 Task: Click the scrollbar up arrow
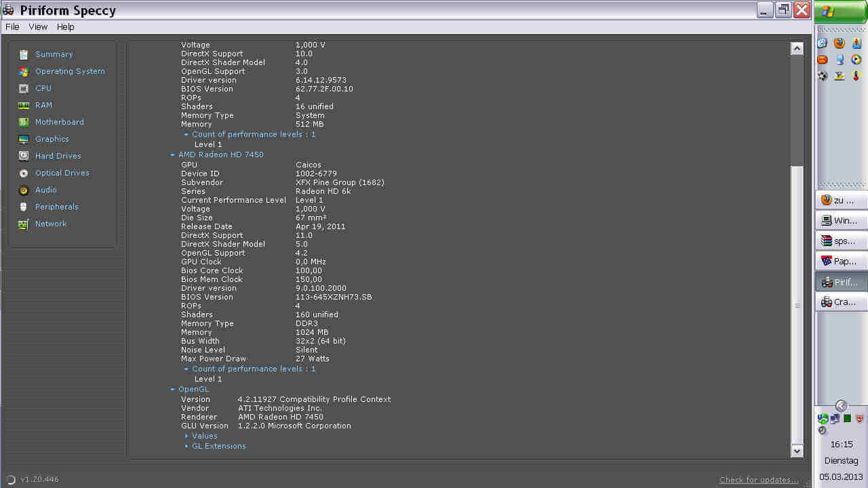pos(797,48)
